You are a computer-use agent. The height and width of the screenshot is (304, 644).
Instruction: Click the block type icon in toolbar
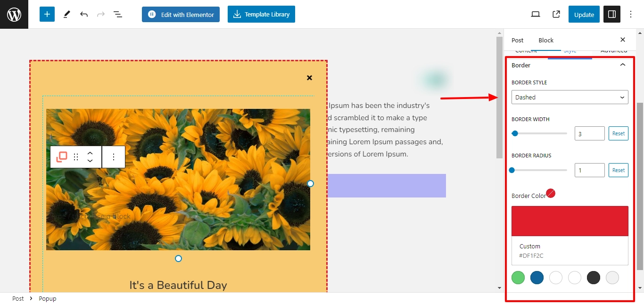tap(61, 157)
